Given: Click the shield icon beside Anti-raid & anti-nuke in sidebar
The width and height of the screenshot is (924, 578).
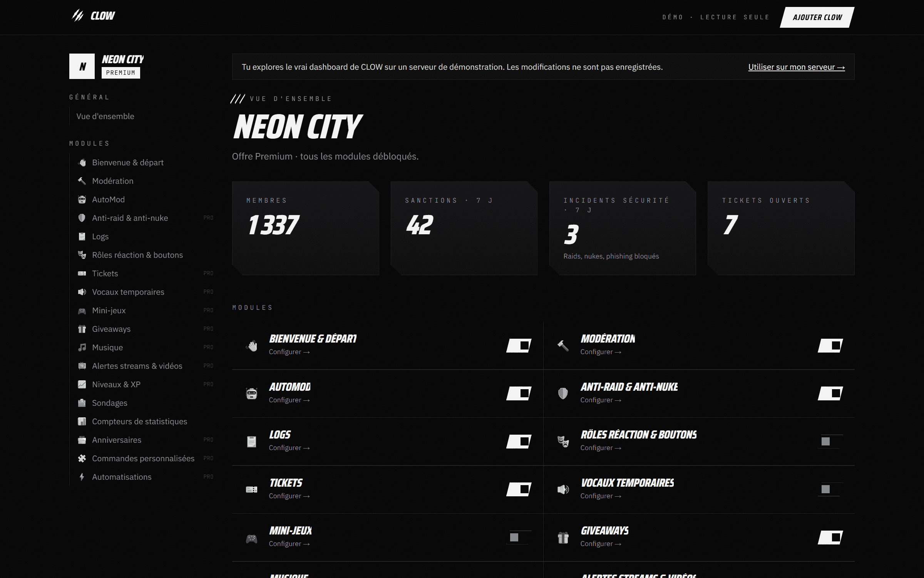Looking at the screenshot, I should point(82,218).
